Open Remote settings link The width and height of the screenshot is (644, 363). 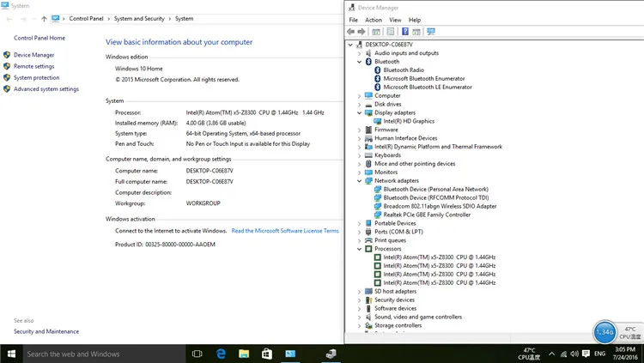[34, 66]
